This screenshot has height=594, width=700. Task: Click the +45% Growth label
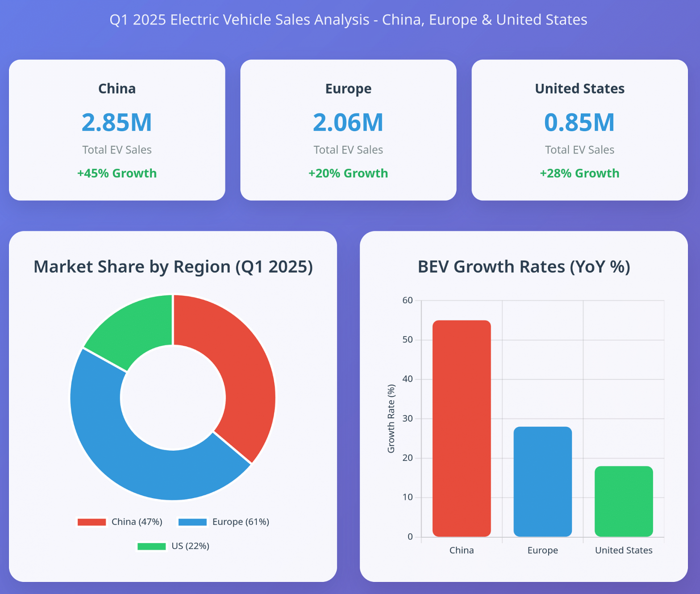click(117, 173)
